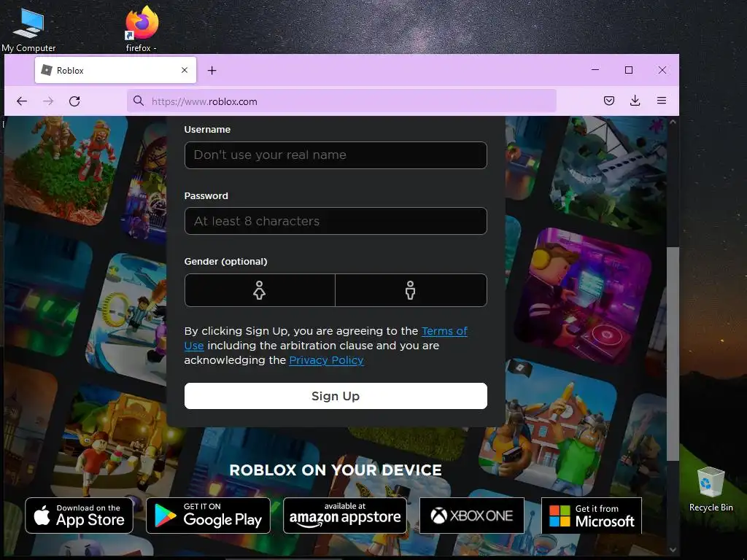Open the Recycle Bin
This screenshot has height=560, width=747.
click(x=711, y=489)
